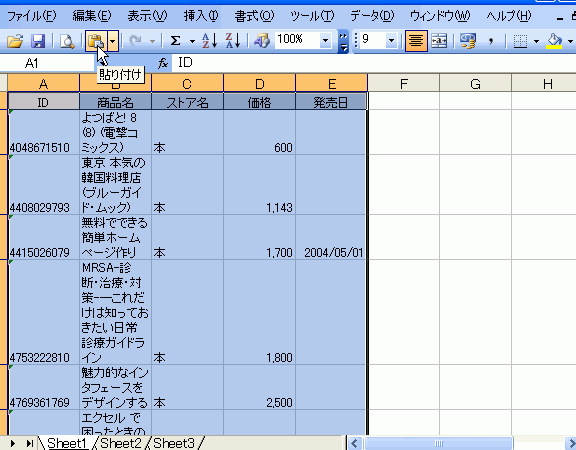
Task: Expand the standard toolbar options chevron
Action: (343, 42)
